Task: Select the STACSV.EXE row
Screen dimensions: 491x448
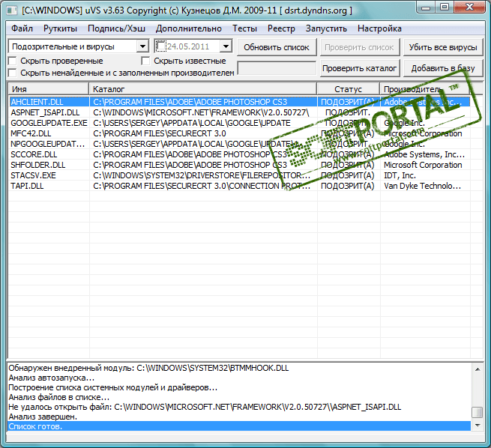Action: pyautogui.click(x=239, y=175)
